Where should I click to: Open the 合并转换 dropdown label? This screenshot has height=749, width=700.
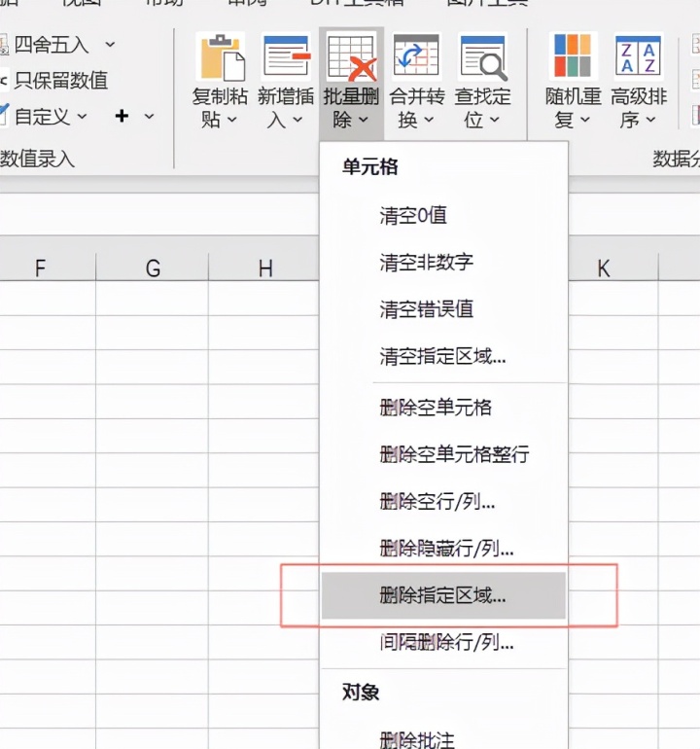[x=416, y=108]
